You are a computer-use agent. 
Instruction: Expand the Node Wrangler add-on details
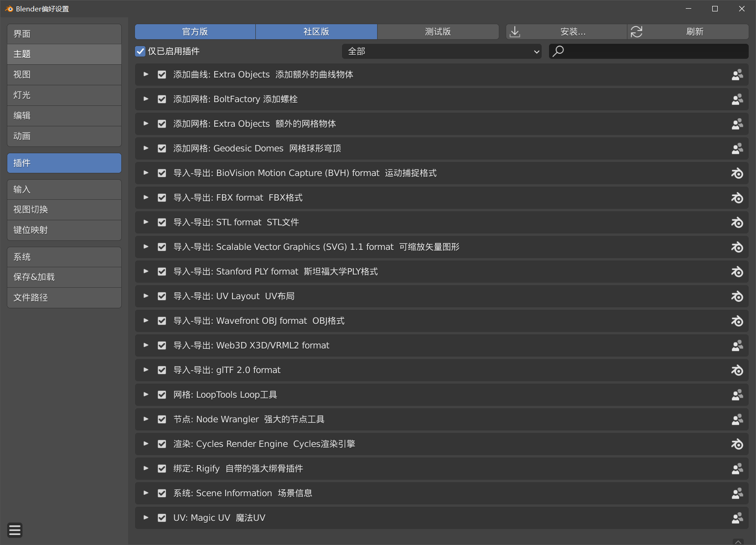click(146, 419)
